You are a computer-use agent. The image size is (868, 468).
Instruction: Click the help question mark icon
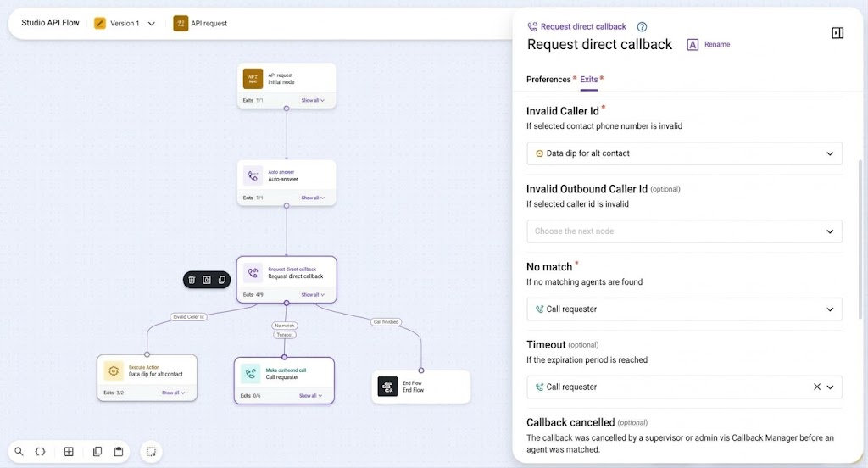pos(642,26)
